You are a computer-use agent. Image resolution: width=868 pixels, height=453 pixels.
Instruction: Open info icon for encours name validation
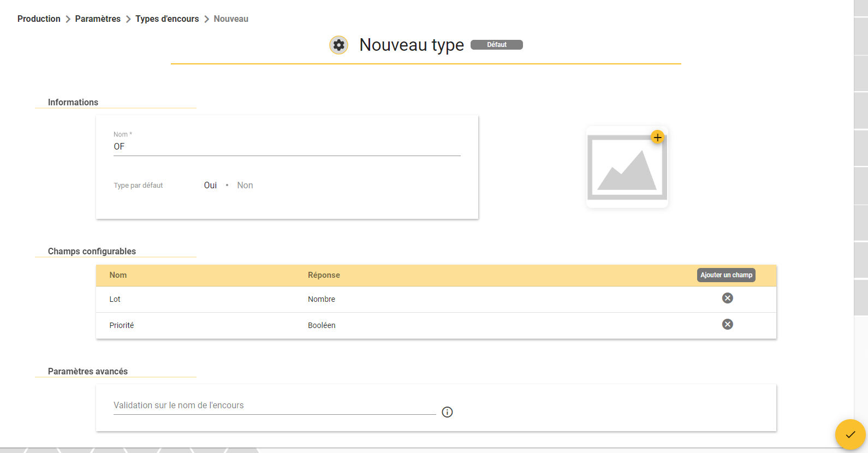point(447,412)
